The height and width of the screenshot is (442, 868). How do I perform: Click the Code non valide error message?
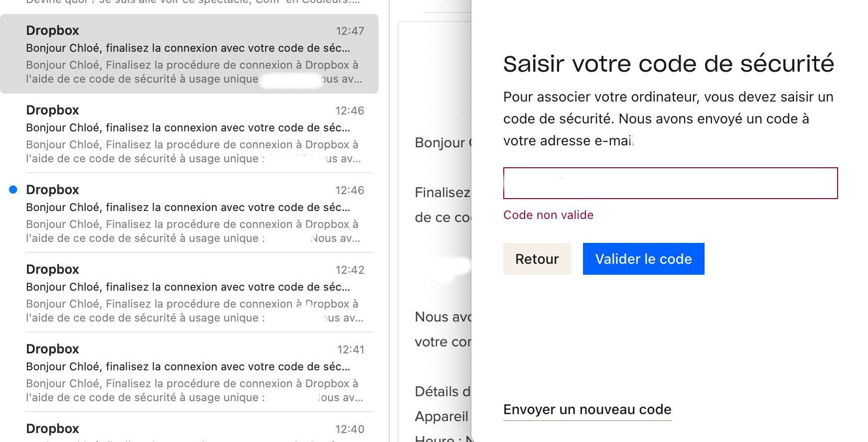(548, 215)
